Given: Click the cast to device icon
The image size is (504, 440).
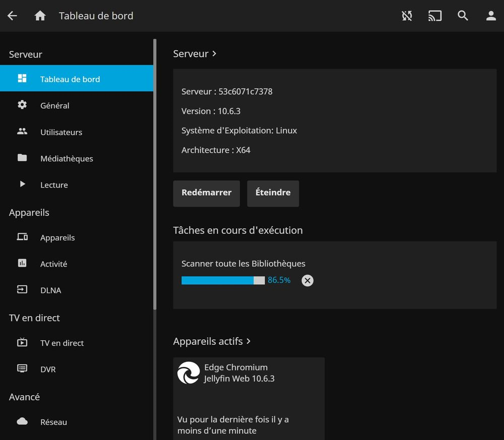Looking at the screenshot, I should click(434, 16).
